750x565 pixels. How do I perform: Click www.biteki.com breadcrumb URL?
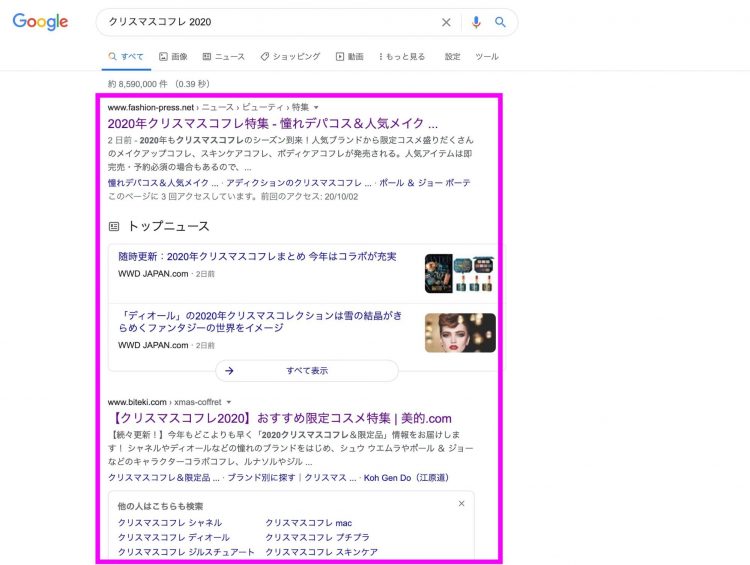click(x=137, y=402)
